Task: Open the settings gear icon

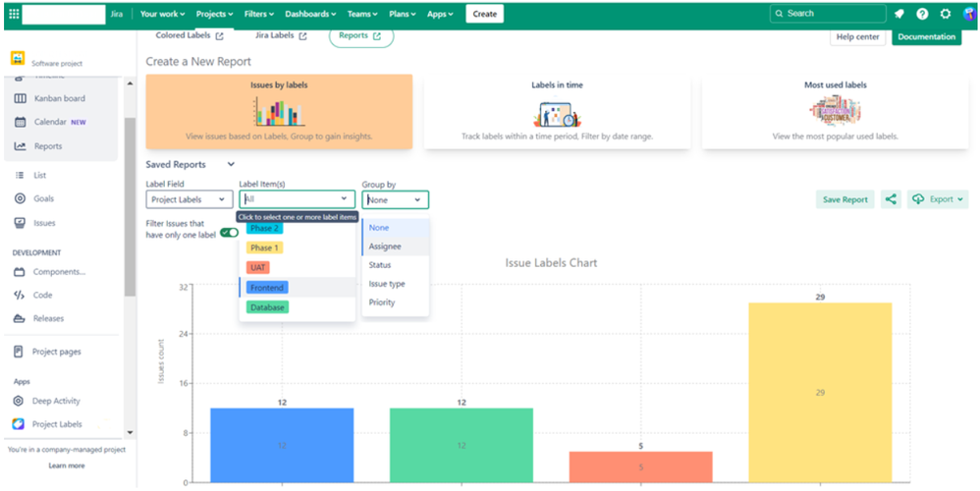Action: click(945, 14)
